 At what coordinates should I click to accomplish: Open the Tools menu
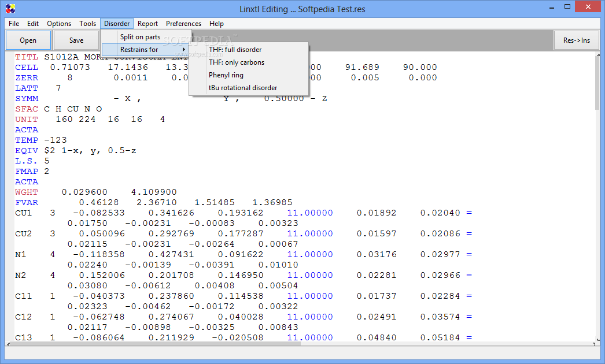pyautogui.click(x=87, y=24)
